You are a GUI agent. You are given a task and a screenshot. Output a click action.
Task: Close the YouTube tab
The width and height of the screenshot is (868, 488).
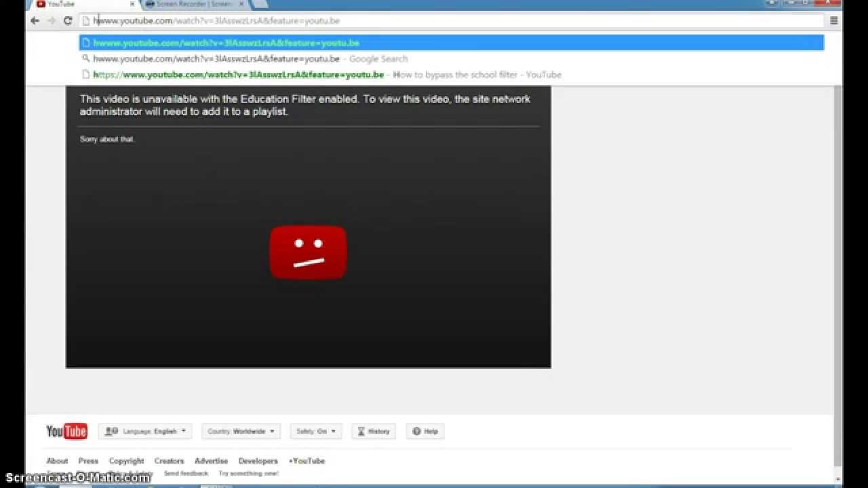[x=132, y=4]
